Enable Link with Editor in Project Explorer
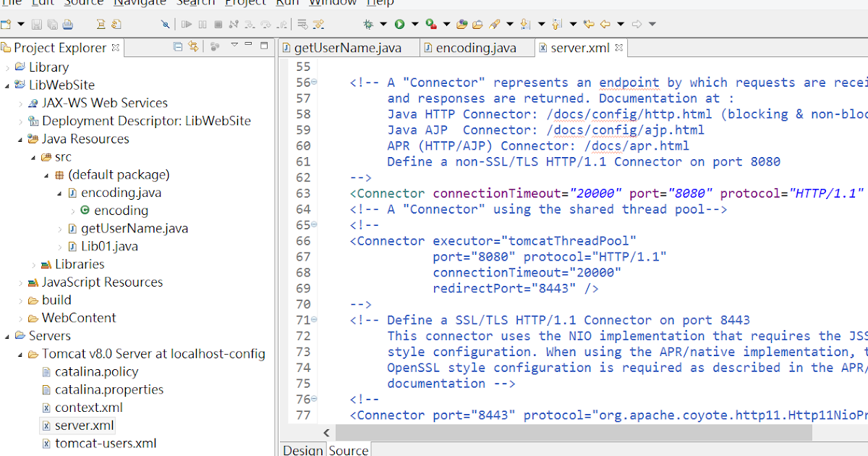The image size is (868, 456). [193, 46]
